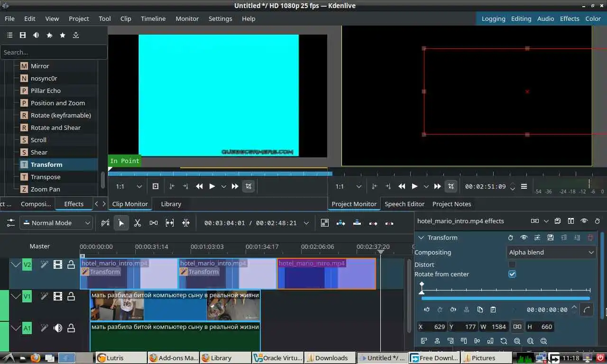Show favorite effects using the star icon

pos(63,35)
